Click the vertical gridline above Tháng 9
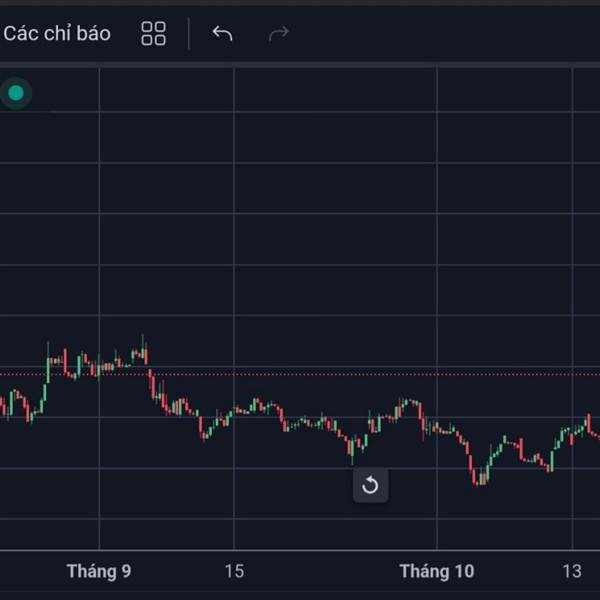The image size is (600, 600). coord(99,200)
